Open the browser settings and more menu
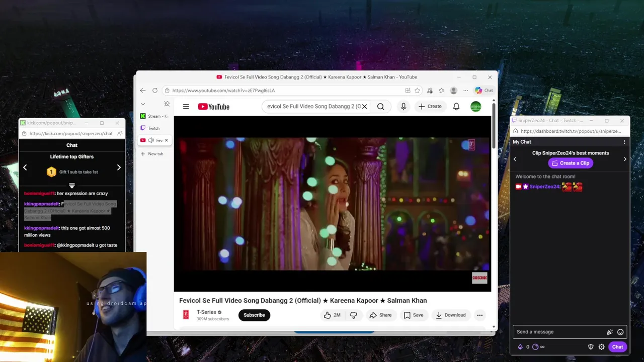644x362 pixels. (465, 90)
